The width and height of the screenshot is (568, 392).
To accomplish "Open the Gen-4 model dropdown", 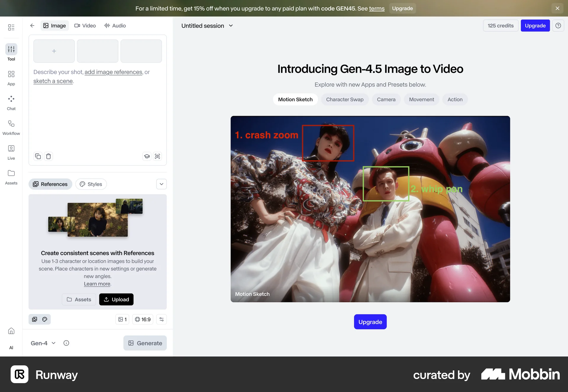I will pyautogui.click(x=43, y=343).
